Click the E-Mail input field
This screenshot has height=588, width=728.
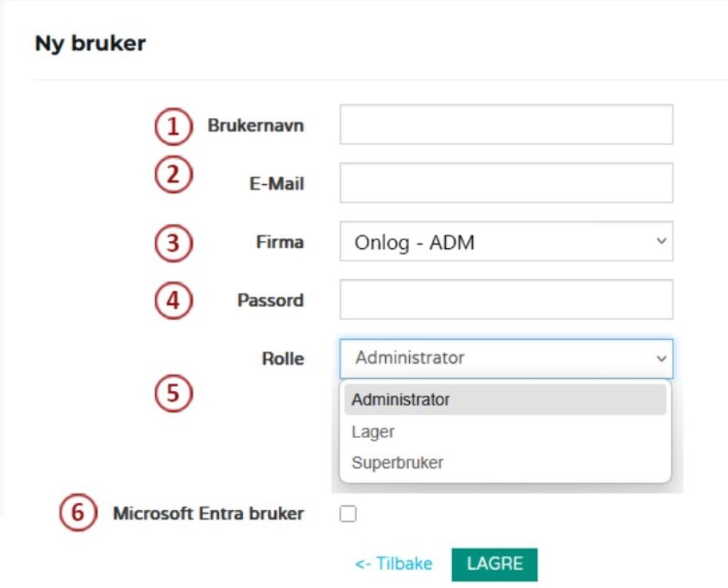(505, 182)
